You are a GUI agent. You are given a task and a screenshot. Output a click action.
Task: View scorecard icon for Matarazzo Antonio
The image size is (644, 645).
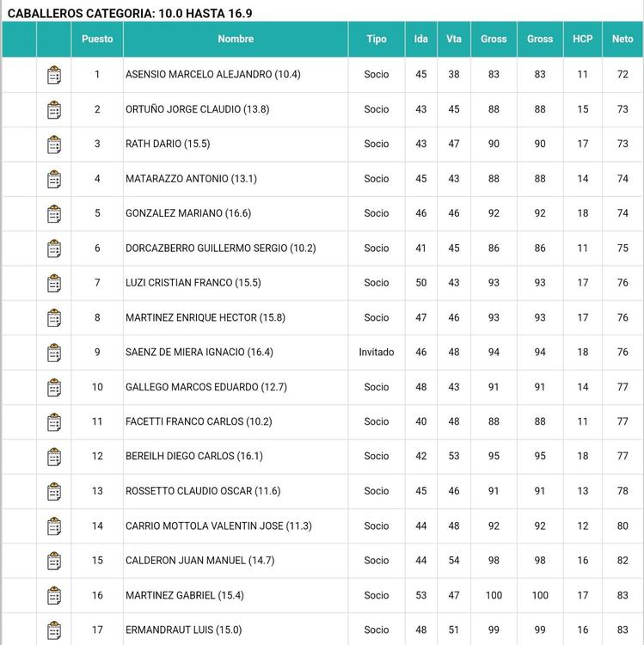54,179
